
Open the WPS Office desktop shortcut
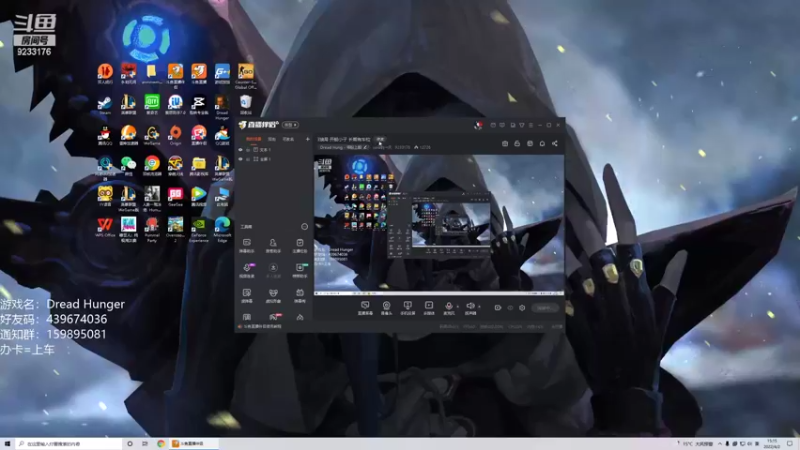(105, 227)
